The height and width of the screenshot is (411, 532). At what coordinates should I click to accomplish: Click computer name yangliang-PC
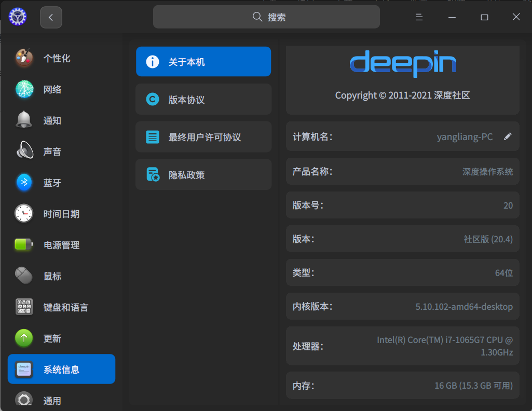point(465,136)
